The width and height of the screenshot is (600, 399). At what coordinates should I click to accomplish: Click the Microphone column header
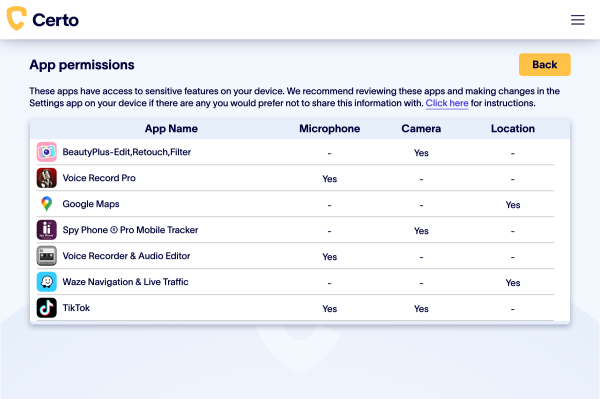point(329,129)
